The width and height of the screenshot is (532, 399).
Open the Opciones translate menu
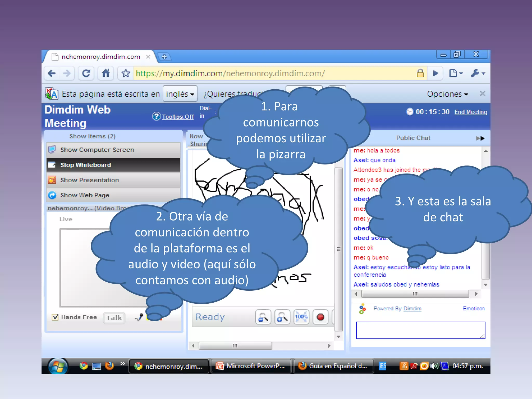[x=447, y=94]
